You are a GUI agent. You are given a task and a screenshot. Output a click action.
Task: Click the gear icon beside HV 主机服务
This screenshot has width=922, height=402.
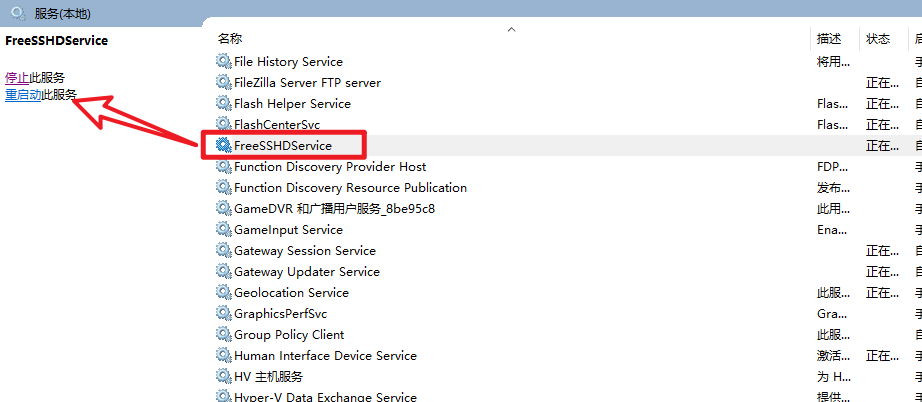223,376
